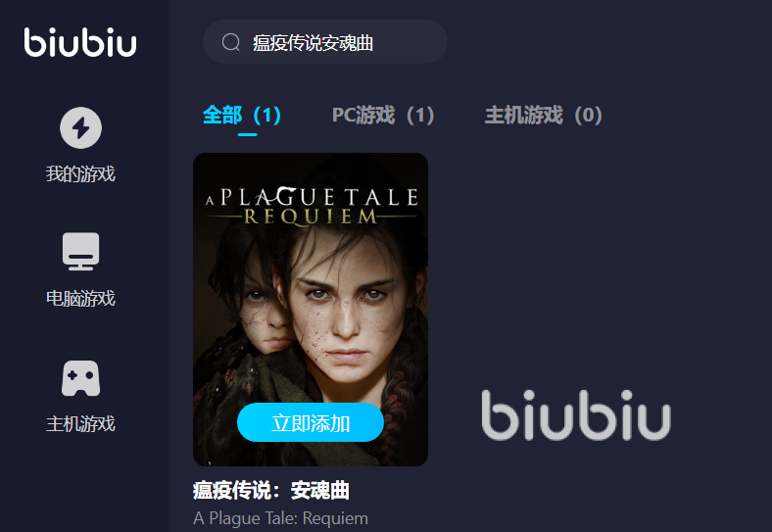Click the blue underline beneath 全部 tab
The height and width of the screenshot is (532, 772).
point(247,134)
